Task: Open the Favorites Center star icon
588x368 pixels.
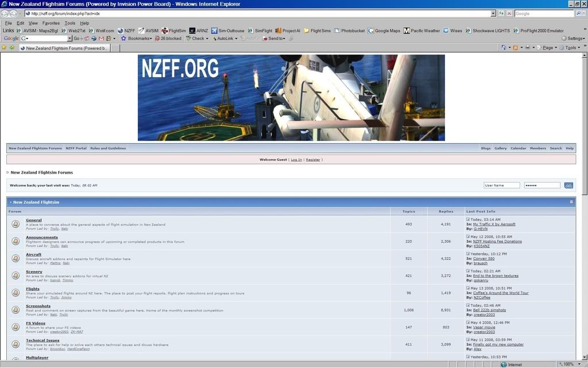Action: (x=4, y=48)
